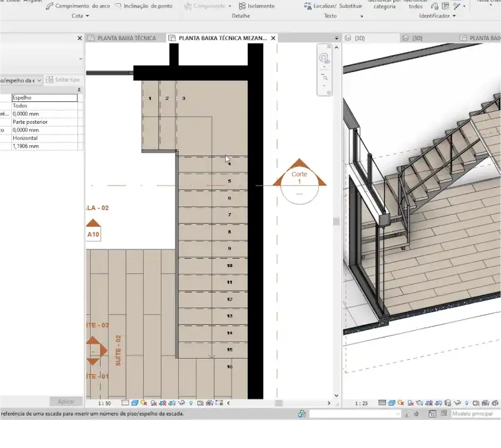
Task: Click the worksets icon in status bar
Action: coord(302,414)
